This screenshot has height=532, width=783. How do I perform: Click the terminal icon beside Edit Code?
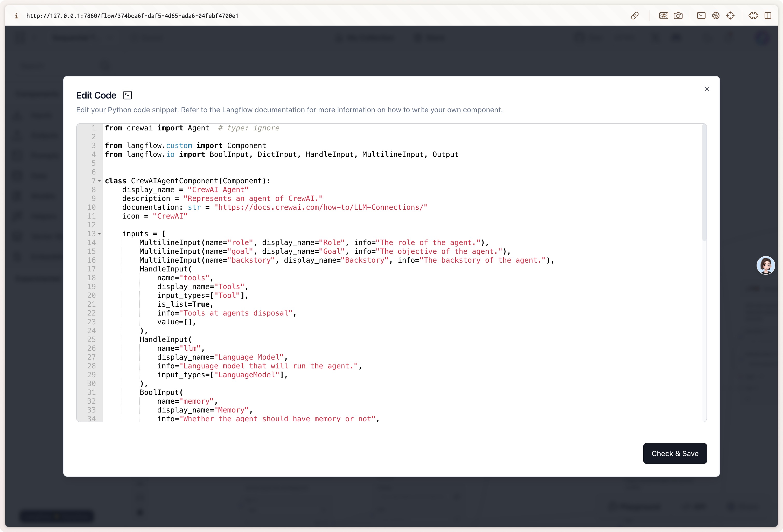pos(127,95)
